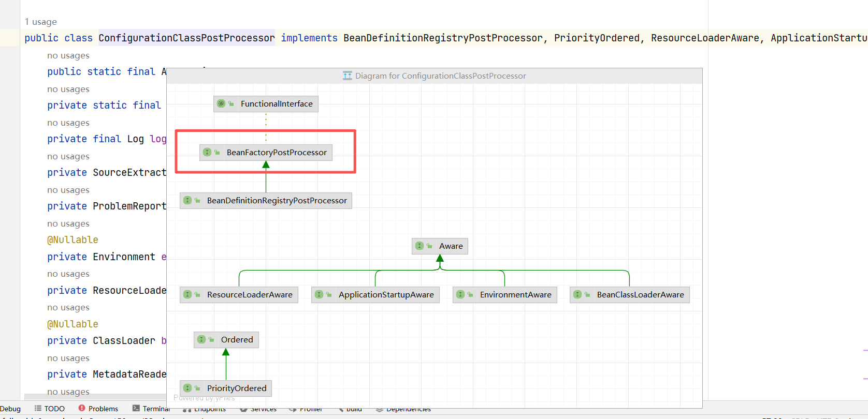This screenshot has width=868, height=419.
Task: Click the public visibility icon on BeanDefinitionRegistryPostProcessor node
Action: 197,200
